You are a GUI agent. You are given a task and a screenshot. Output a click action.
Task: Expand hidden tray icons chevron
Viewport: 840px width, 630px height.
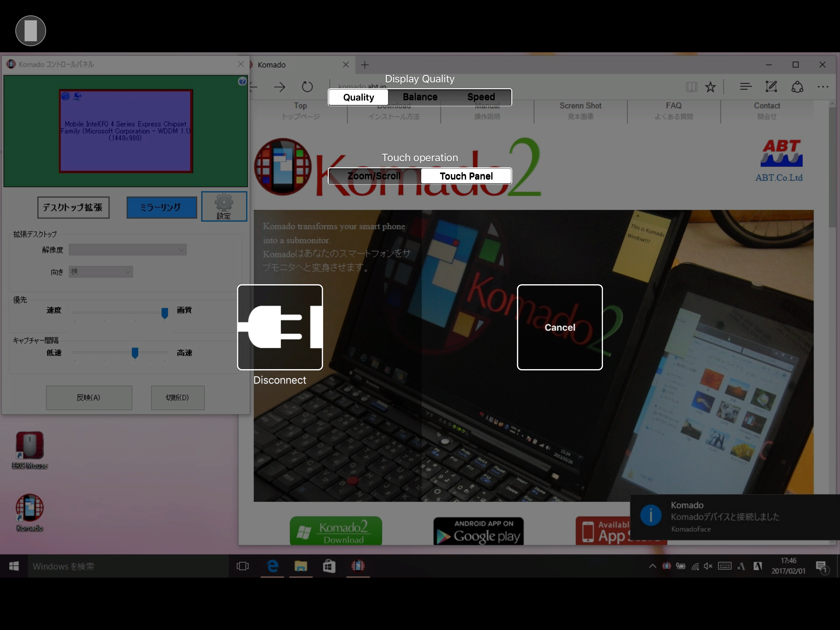(652, 566)
